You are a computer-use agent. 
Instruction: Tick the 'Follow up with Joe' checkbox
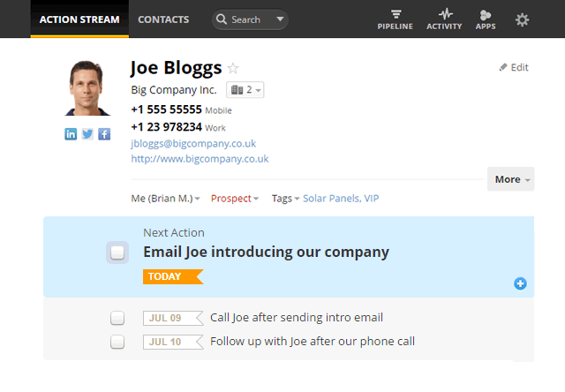[117, 342]
